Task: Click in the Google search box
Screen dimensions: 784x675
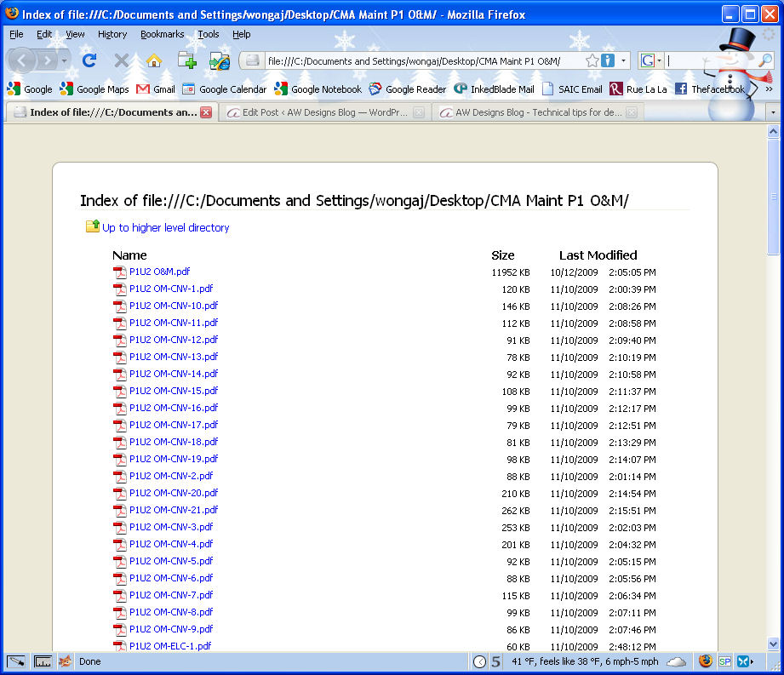Action: pos(709,61)
